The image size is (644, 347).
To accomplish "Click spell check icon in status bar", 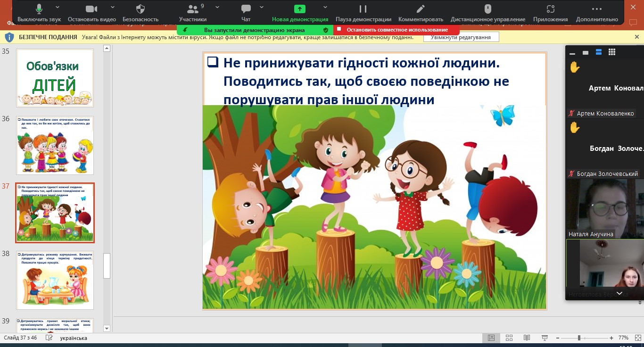I will pos(49,338).
